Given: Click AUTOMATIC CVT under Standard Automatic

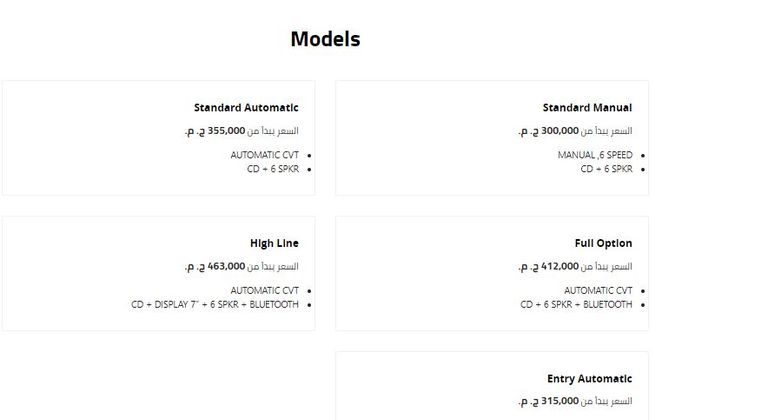Looking at the screenshot, I should [x=264, y=155].
